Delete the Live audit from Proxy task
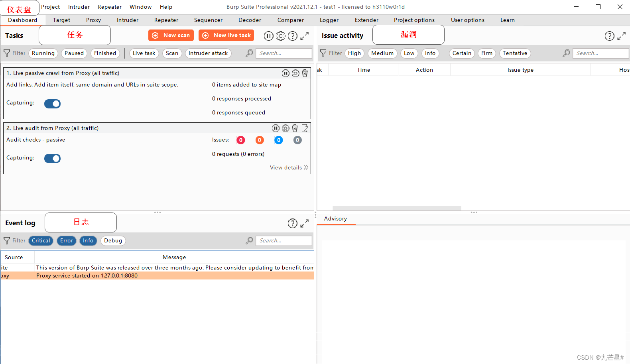The height and width of the screenshot is (364, 630). coord(295,128)
